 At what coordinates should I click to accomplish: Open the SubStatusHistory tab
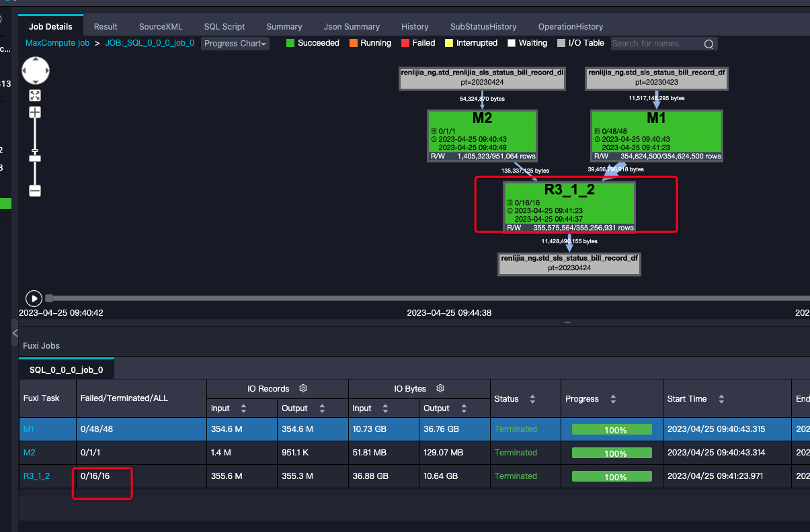tap(483, 26)
